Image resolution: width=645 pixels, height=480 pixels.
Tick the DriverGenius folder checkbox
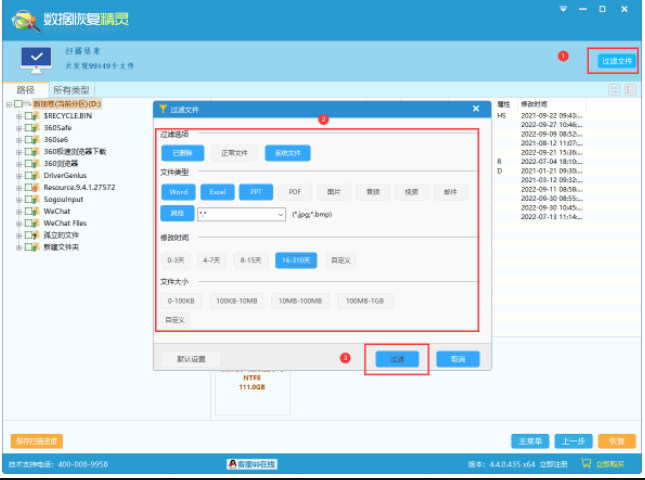pos(28,175)
